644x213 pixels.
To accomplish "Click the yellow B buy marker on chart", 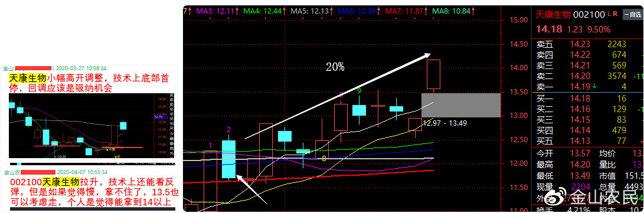I will tap(323, 158).
